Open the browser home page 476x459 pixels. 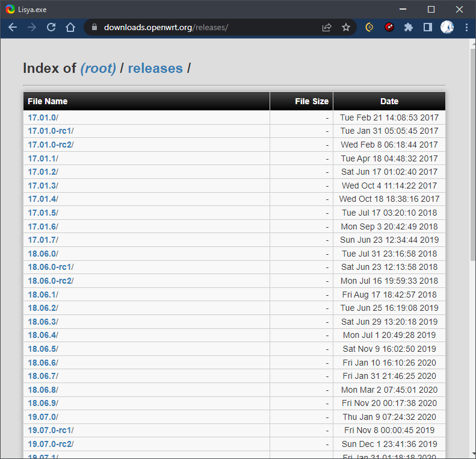pyautogui.click(x=70, y=27)
